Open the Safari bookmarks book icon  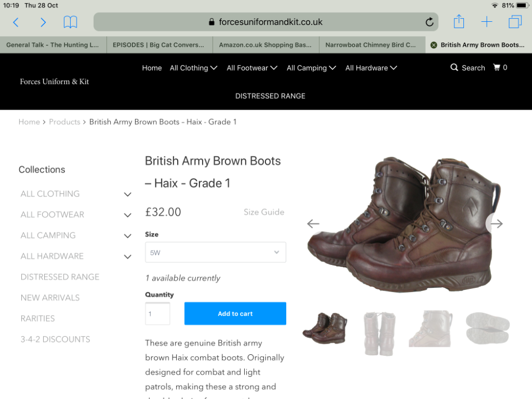point(71,22)
